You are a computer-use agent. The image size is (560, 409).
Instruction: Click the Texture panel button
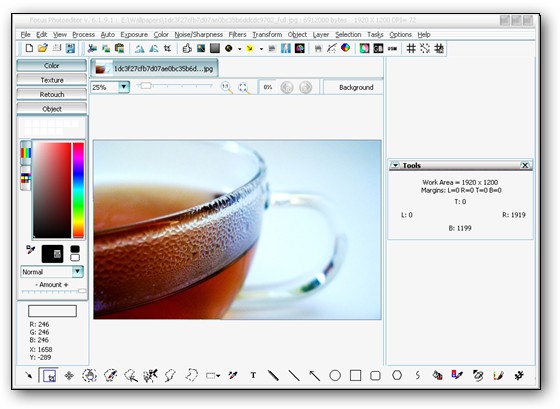pyautogui.click(x=52, y=80)
